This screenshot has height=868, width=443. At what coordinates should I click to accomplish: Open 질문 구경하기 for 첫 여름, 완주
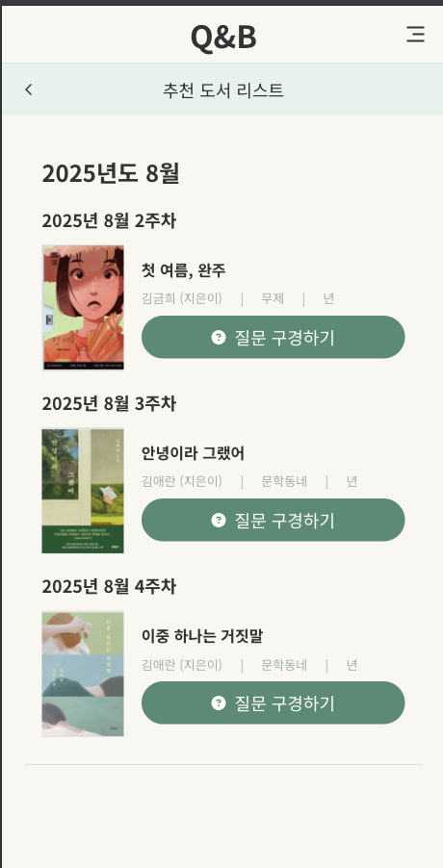pyautogui.click(x=273, y=337)
